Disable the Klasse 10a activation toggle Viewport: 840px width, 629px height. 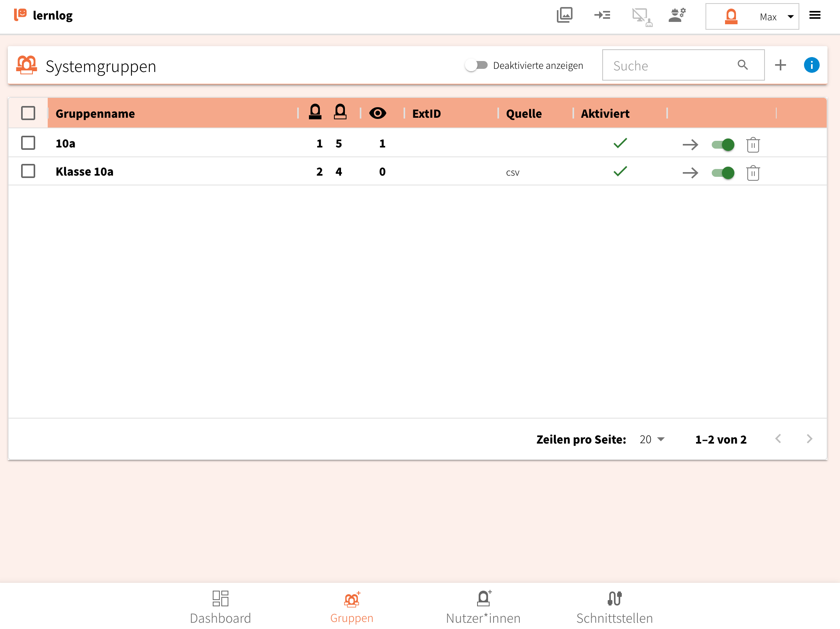click(723, 173)
